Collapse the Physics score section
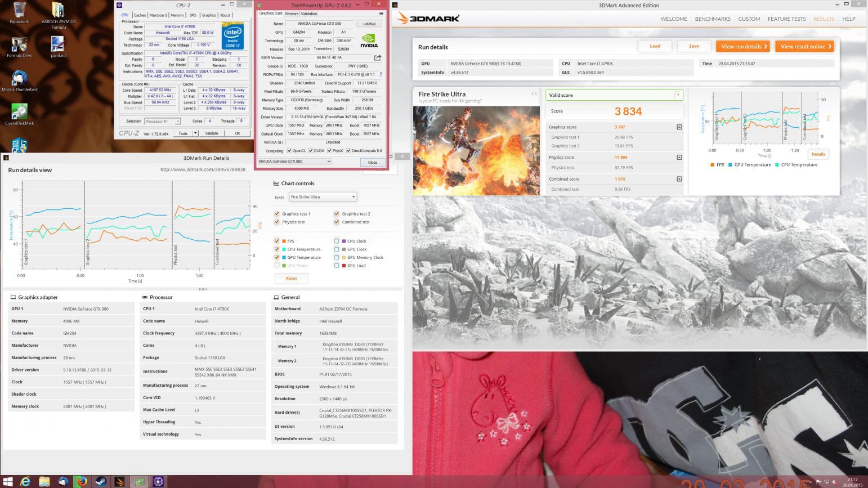 (x=679, y=158)
